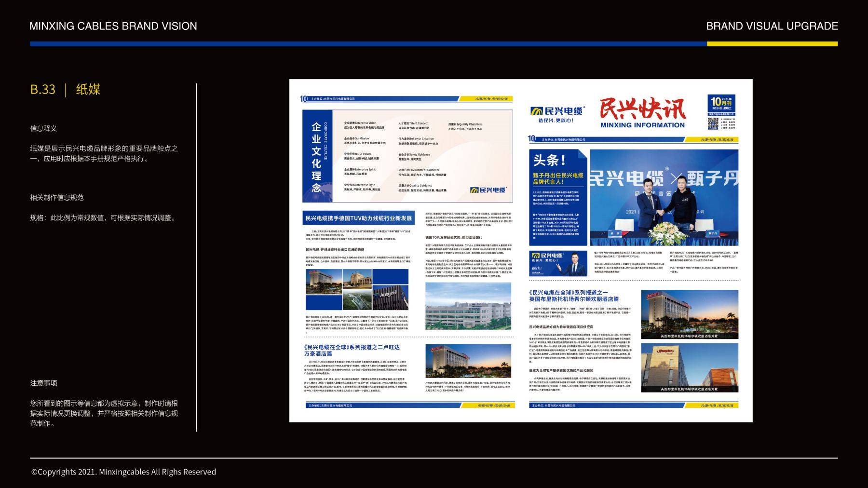The image size is (868, 488).
Task: Click the handshake signing ceremony photo
Action: (x=664, y=198)
